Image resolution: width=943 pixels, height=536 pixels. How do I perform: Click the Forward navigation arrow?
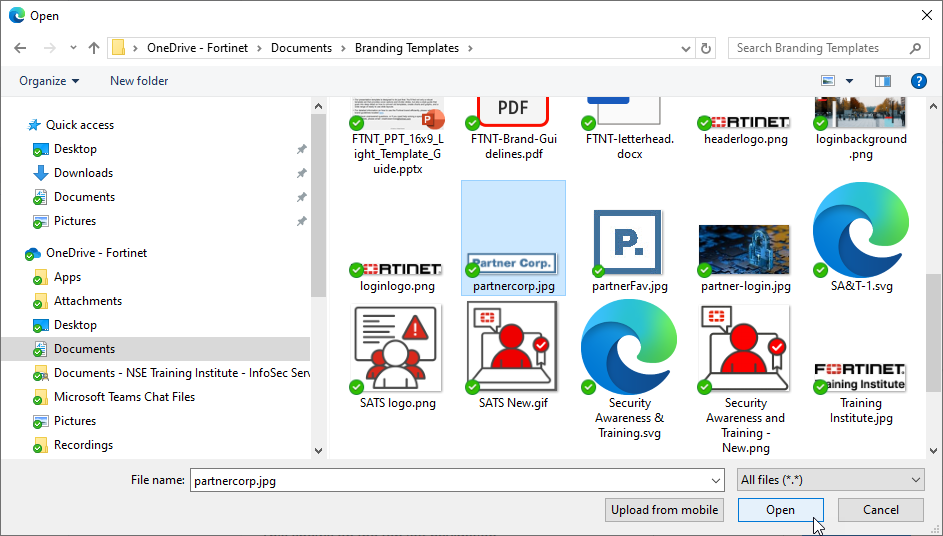click(49, 48)
